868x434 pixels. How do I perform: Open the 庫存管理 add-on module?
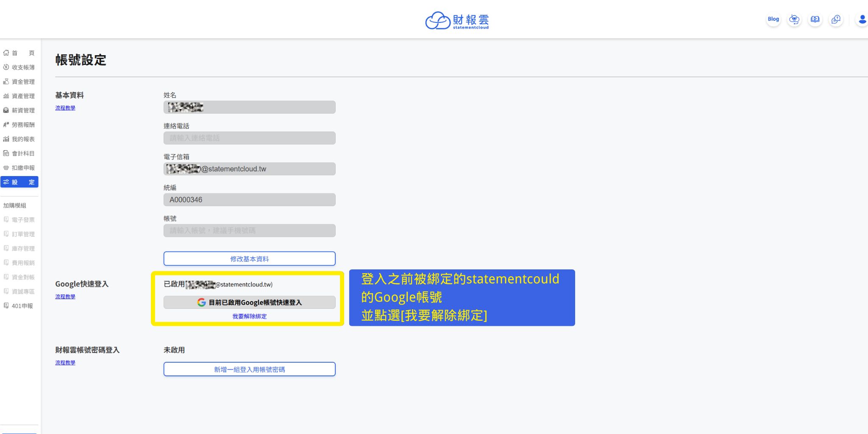tap(19, 249)
